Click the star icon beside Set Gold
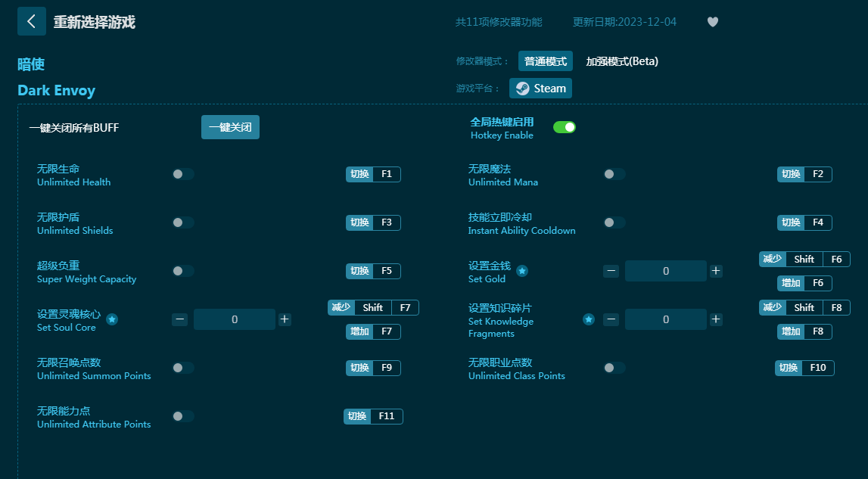 (x=522, y=271)
